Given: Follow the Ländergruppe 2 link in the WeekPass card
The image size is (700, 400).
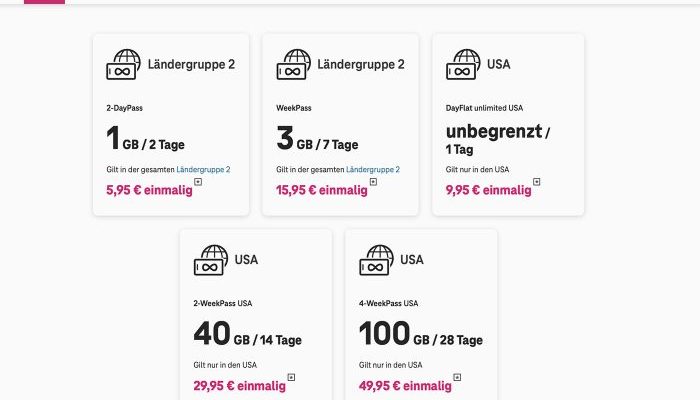Looking at the screenshot, I should (373, 169).
